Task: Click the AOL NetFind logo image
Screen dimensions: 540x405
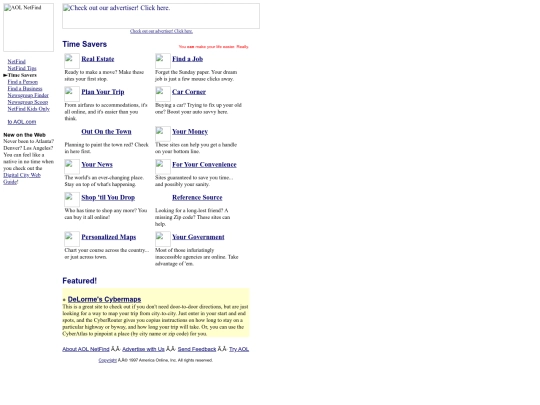Action: (x=29, y=28)
